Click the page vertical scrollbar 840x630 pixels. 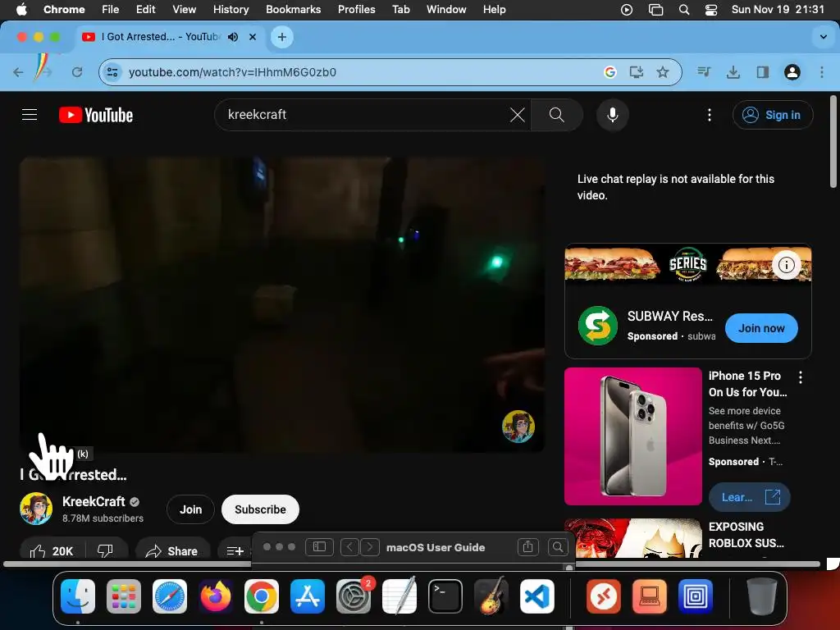tap(833, 142)
